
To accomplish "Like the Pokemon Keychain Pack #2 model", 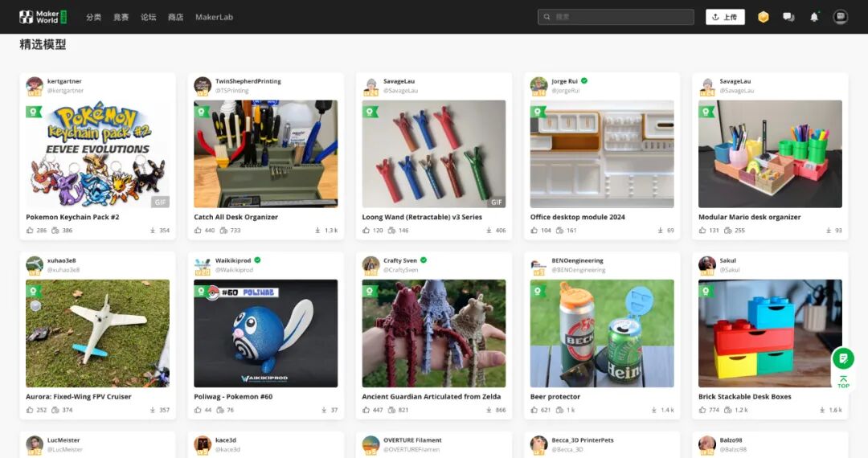I will [30, 230].
